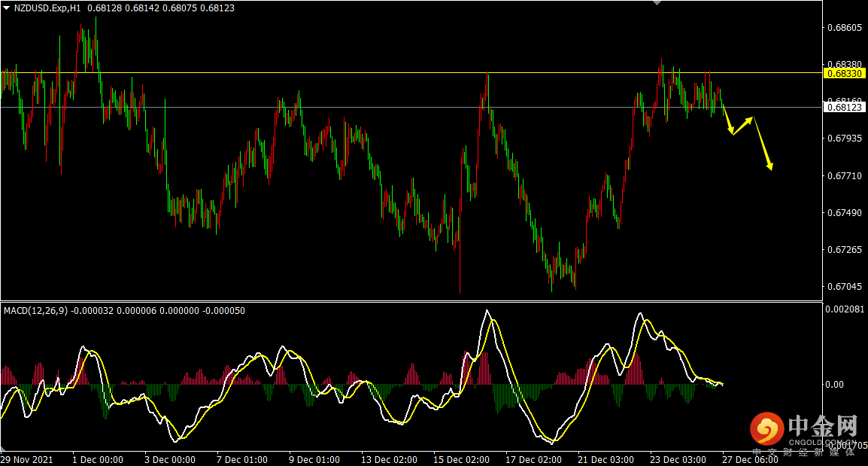Open the dropdown triangle beside NZDUSD.Exp,H1
Viewport: 868px width, 466px height.
tap(7, 8)
